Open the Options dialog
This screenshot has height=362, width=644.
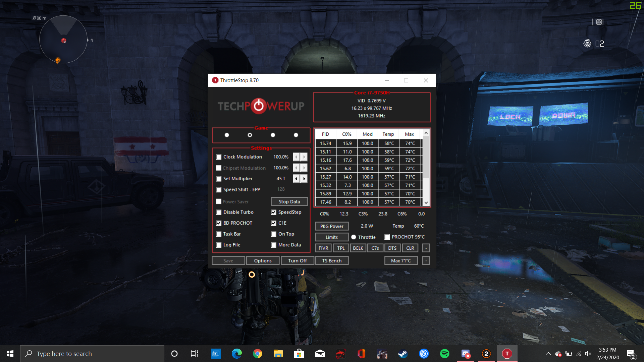pyautogui.click(x=263, y=261)
